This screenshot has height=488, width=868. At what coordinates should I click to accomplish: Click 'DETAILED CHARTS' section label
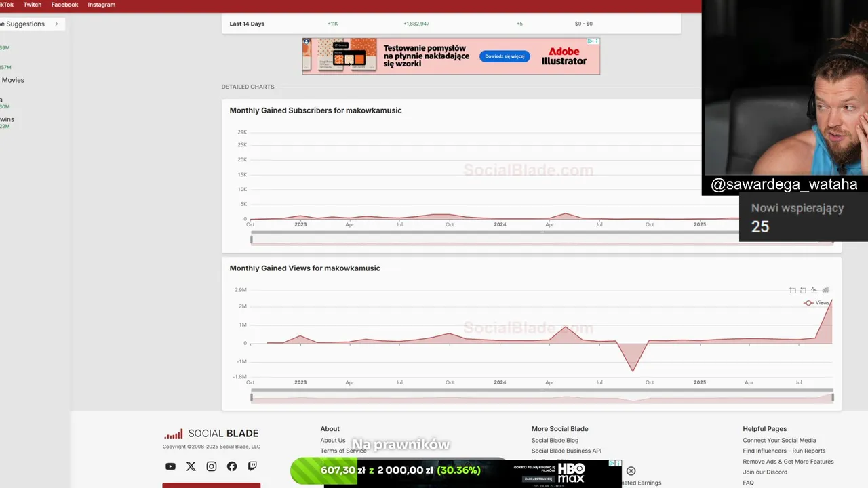248,87
